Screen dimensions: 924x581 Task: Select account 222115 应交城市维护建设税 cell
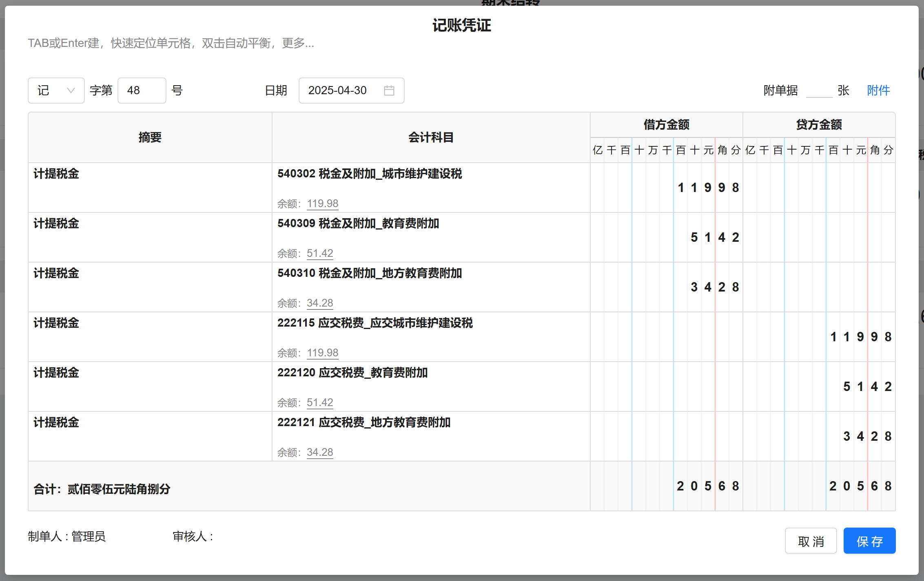pos(374,323)
